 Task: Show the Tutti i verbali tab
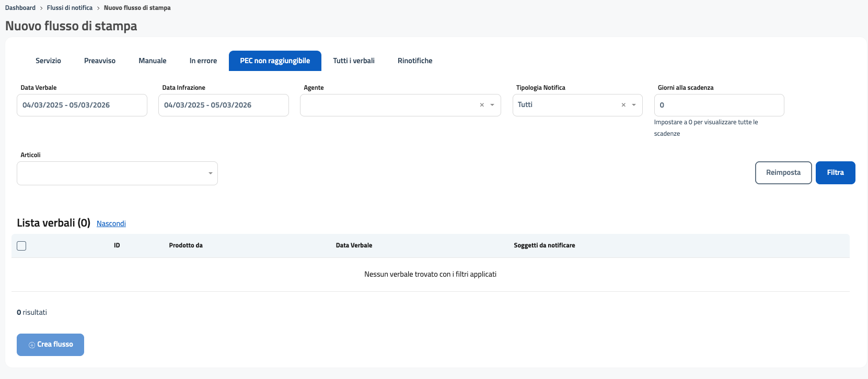click(x=354, y=61)
